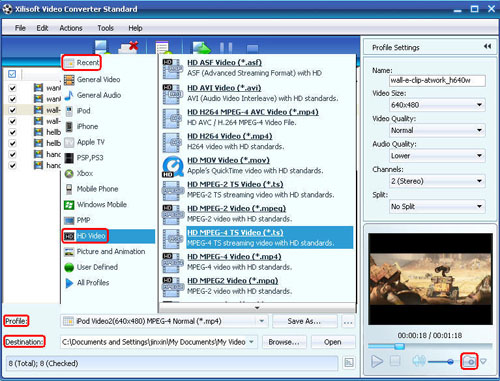Click the HD MOV QuickTime icon

[173, 166]
